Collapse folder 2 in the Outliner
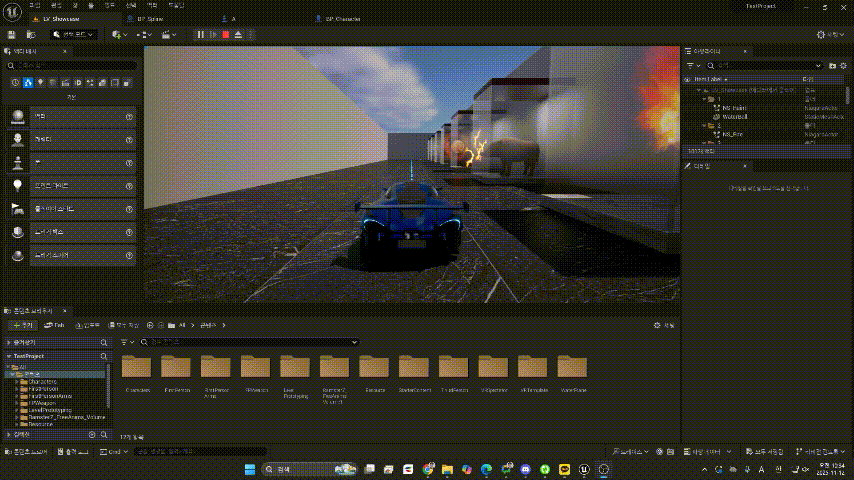Image resolution: width=854 pixels, height=480 pixels. pos(704,125)
